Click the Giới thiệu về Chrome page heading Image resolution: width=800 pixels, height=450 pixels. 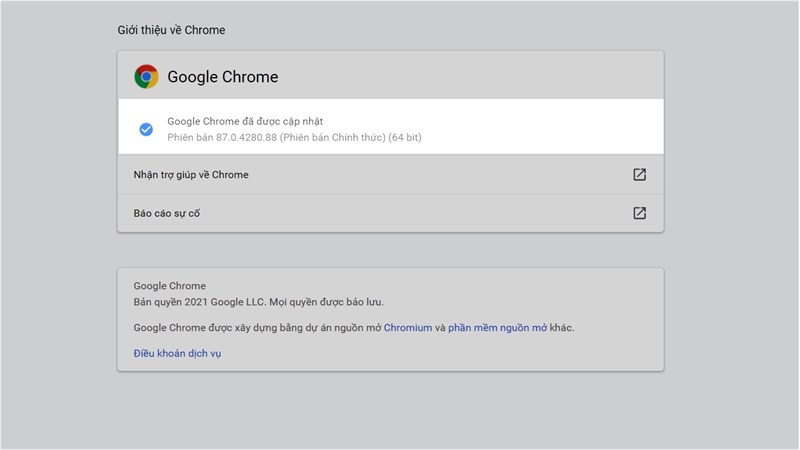(171, 30)
